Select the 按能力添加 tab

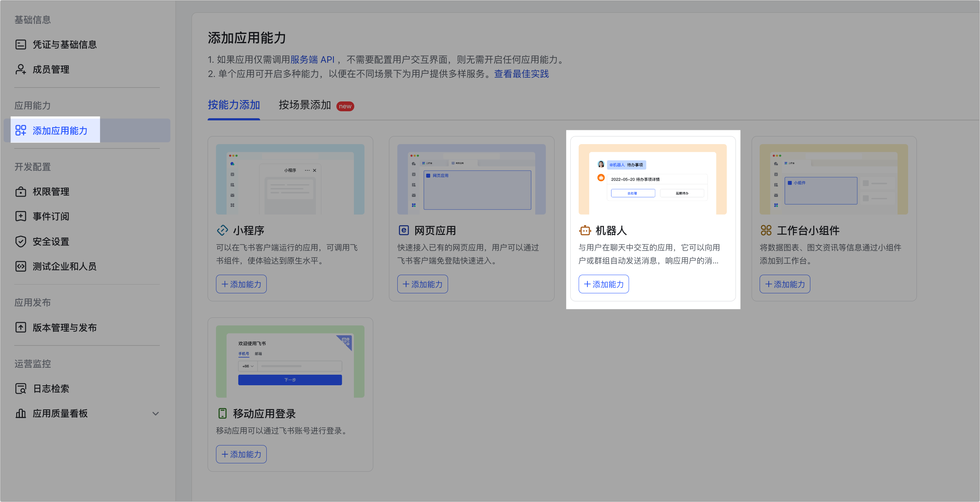[x=234, y=105]
